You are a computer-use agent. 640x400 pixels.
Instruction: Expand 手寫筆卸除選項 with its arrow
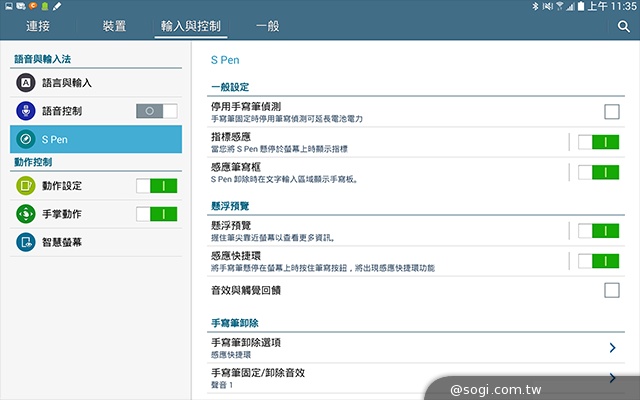click(612, 348)
